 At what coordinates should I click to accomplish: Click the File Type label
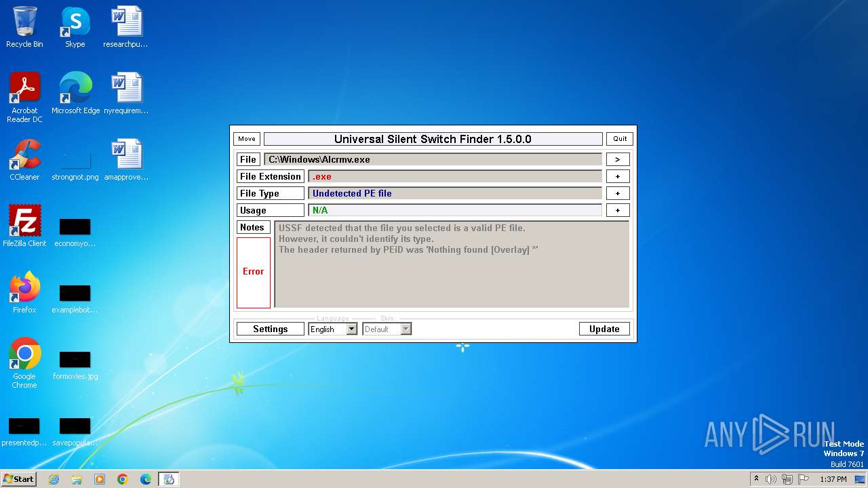pyautogui.click(x=271, y=193)
